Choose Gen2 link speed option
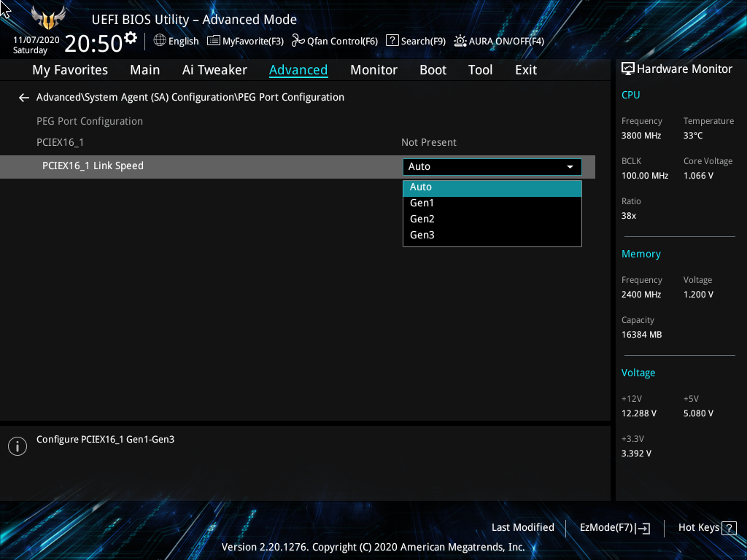Screen dimensions: 747x560 (492, 219)
